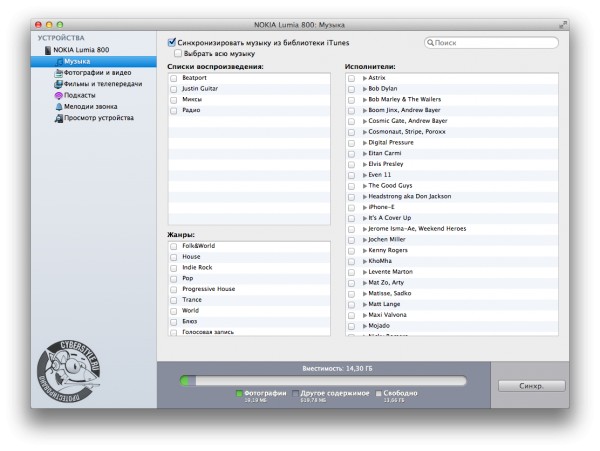Click the NOKIA Lumia 800 device icon
The height and width of the screenshot is (451, 600).
click(48, 50)
